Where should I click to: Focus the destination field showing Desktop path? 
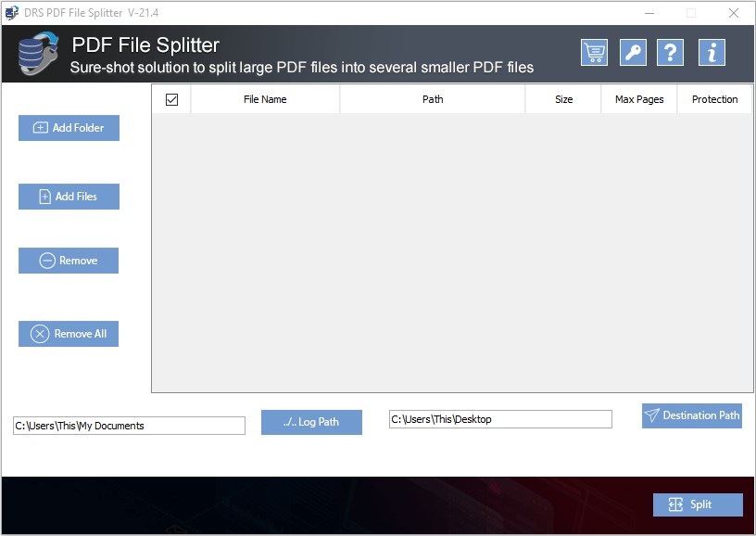tap(500, 419)
